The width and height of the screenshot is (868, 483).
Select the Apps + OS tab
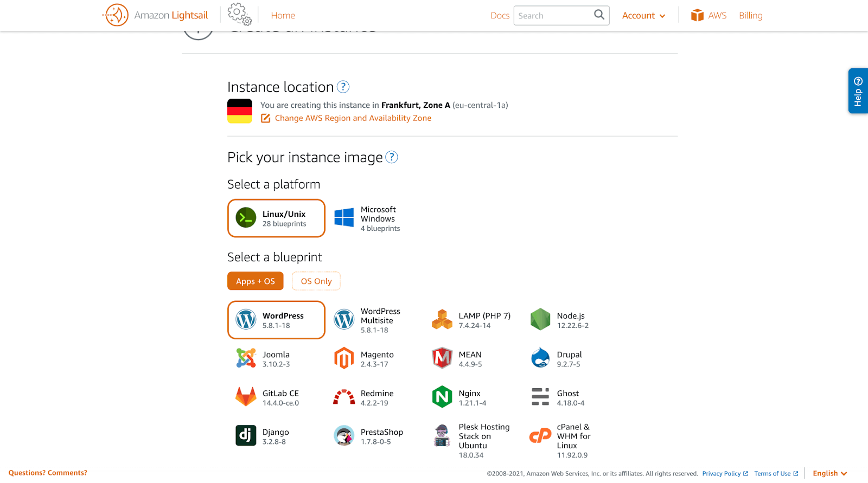click(256, 281)
